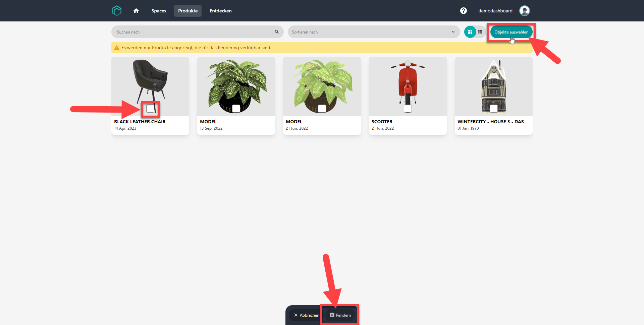This screenshot has height=325, width=644.
Task: Check the Black Leather Chair checkbox
Action: 150,109
